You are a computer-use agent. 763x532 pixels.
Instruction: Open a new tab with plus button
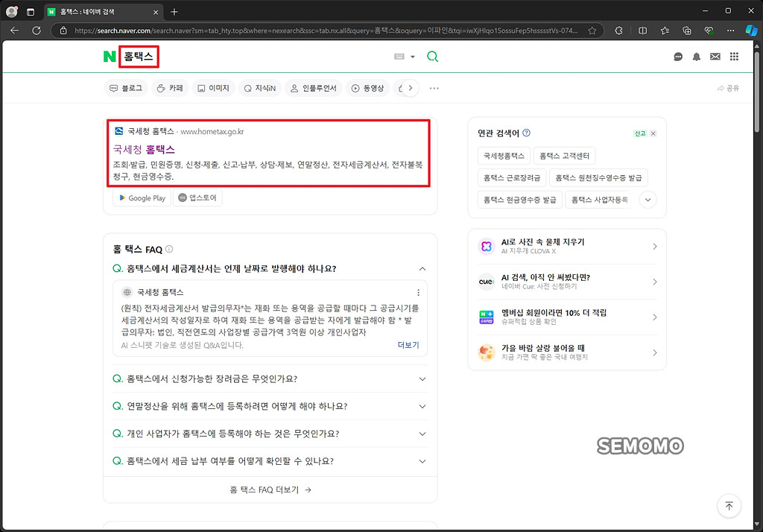point(174,12)
